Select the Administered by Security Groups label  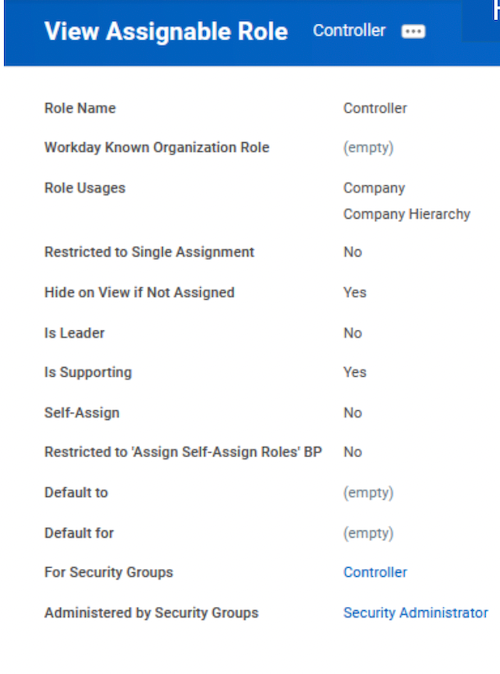(x=151, y=613)
